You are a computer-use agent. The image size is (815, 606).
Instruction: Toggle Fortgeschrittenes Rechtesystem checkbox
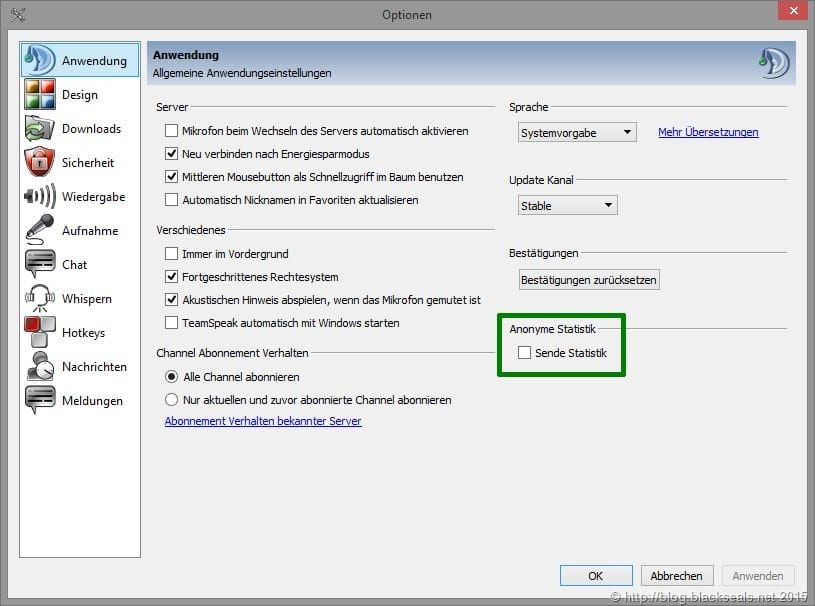pyautogui.click(x=171, y=276)
